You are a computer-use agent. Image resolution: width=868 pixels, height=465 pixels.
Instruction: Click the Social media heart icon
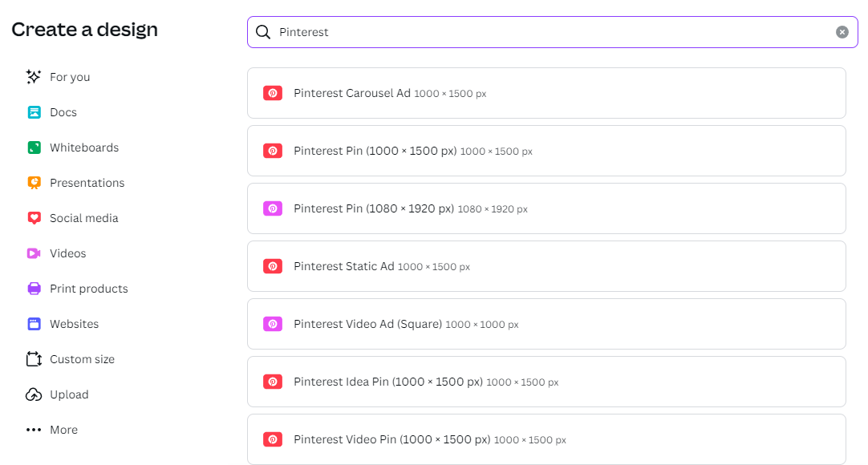[34, 218]
